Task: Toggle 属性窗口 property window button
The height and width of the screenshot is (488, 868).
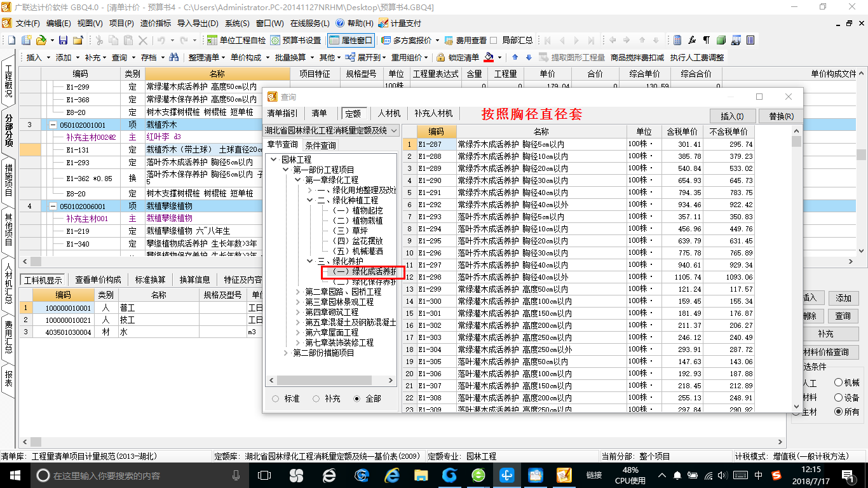Action: [x=351, y=40]
